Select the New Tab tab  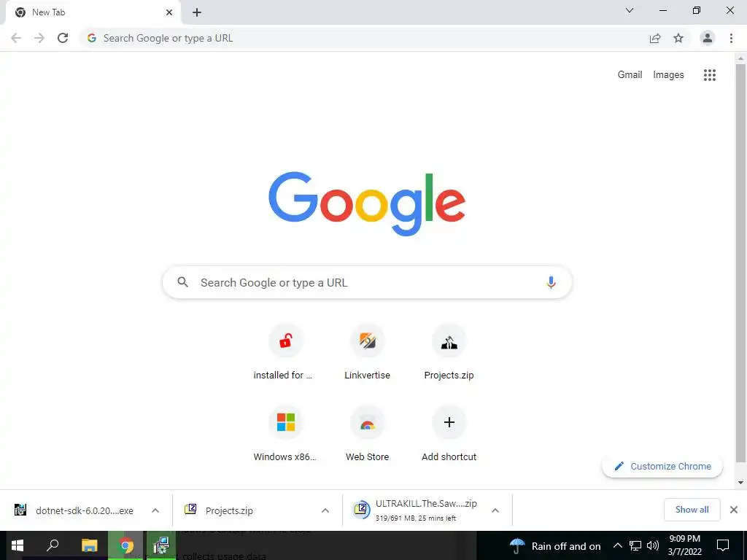tap(93, 13)
